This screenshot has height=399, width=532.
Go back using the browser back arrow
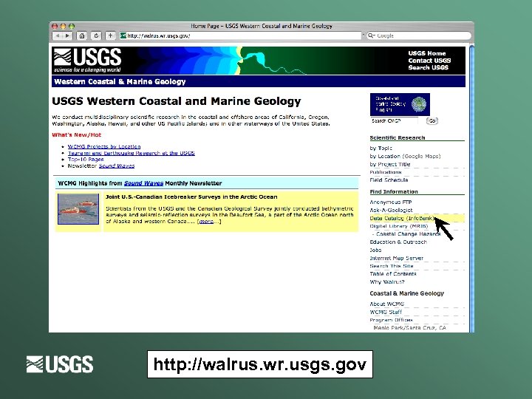[x=58, y=35]
